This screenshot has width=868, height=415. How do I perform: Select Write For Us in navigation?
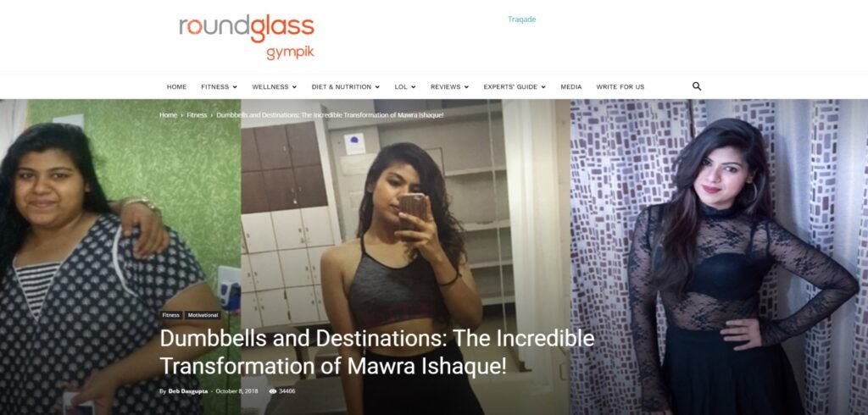tap(620, 87)
